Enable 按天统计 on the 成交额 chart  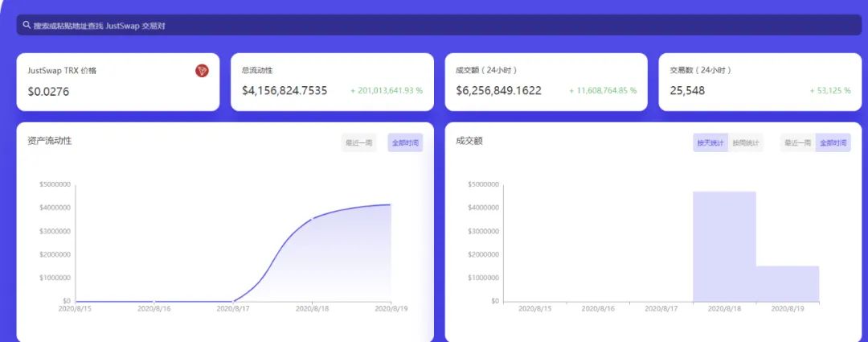(x=710, y=143)
